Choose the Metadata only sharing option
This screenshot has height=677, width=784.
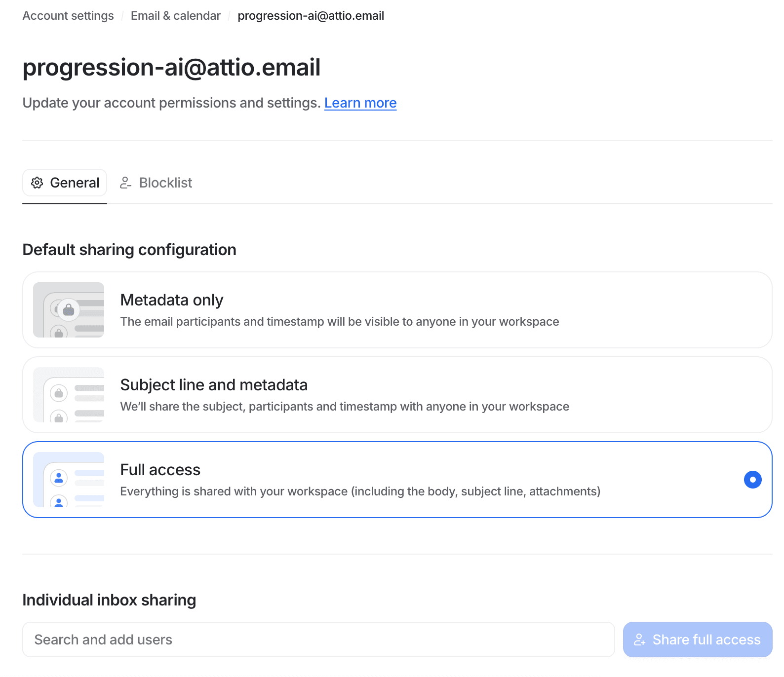(x=397, y=310)
